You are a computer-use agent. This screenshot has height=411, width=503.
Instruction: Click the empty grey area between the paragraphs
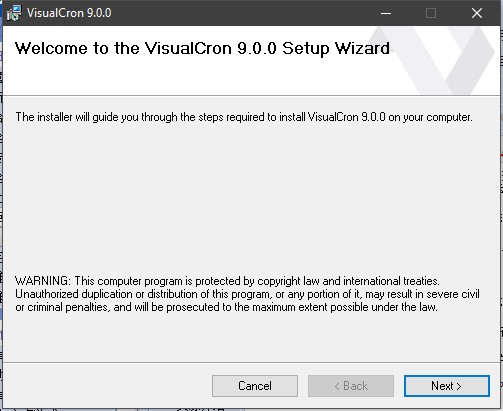(250, 200)
